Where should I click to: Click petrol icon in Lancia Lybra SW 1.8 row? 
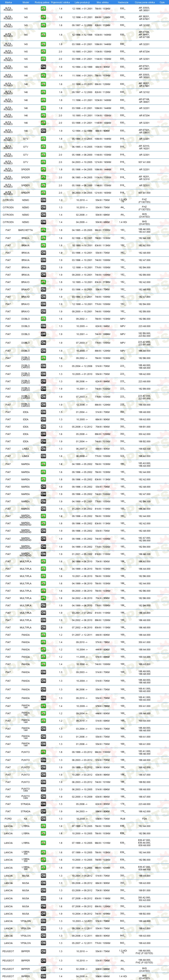pos(43,868)
